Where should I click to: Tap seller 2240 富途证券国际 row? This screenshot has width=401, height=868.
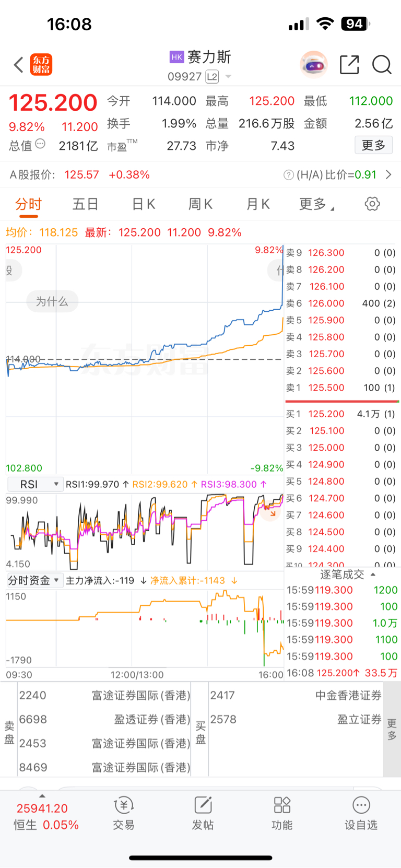click(104, 695)
